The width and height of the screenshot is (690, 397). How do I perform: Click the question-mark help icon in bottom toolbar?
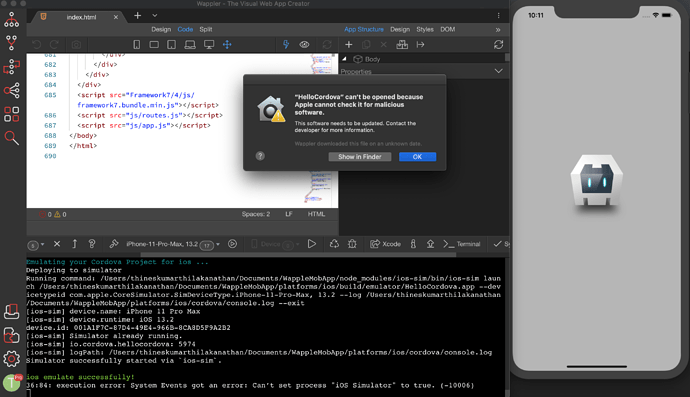pos(92,244)
